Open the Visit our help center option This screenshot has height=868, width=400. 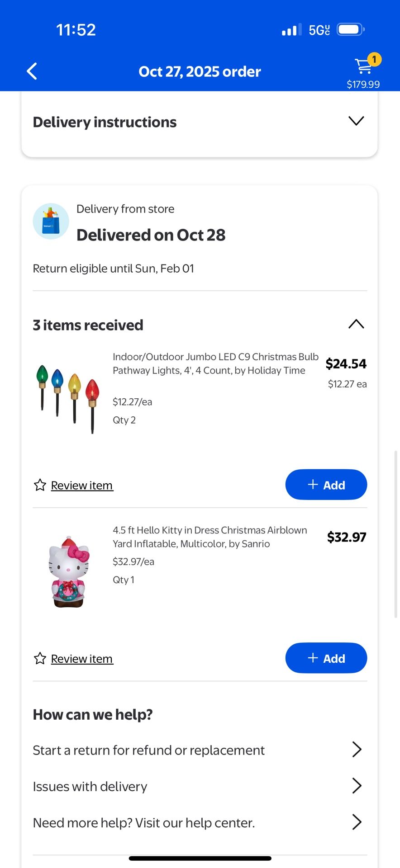(x=199, y=822)
